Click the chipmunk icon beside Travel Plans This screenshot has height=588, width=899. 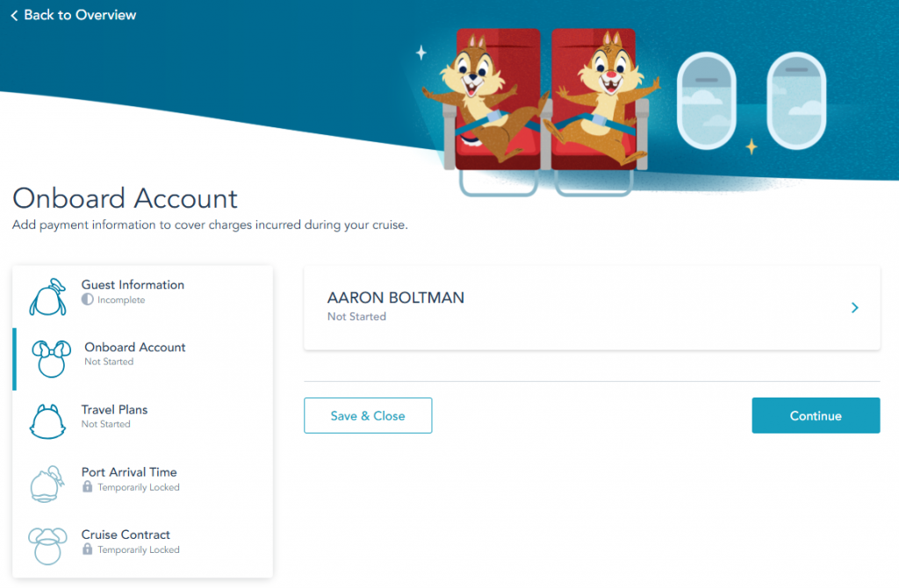[48, 421]
